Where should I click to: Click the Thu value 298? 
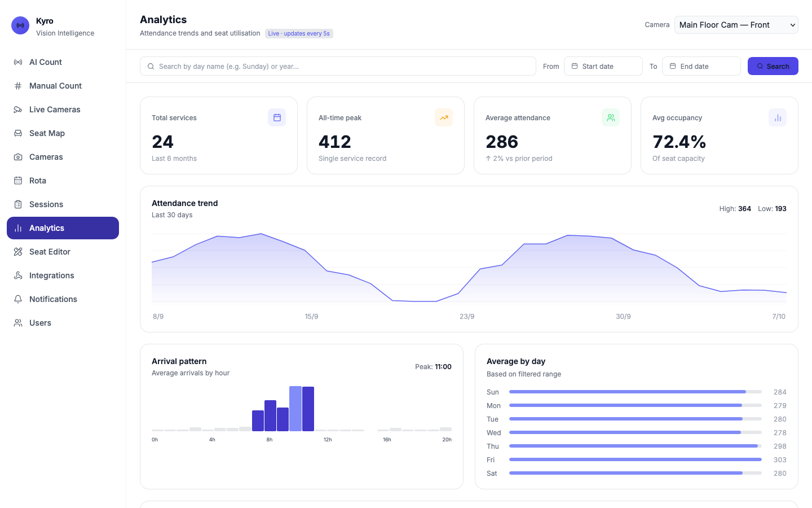(x=780, y=446)
